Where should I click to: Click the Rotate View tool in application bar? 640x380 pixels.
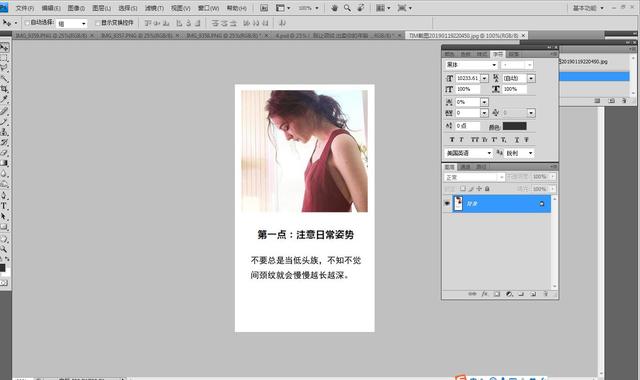(360, 8)
